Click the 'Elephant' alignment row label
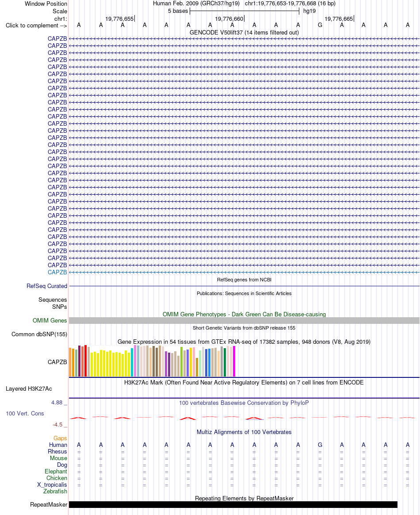 click(x=56, y=472)
